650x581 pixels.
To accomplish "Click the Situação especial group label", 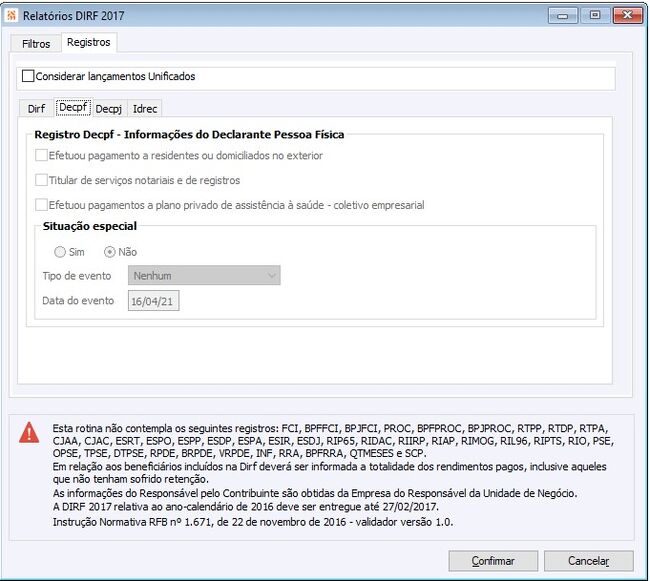I will 90,226.
